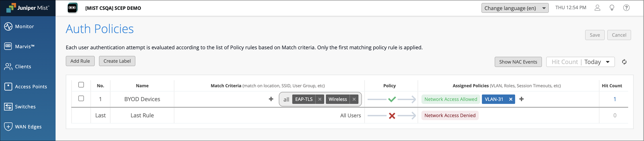The height and width of the screenshot is (141, 644).
Task: Open the help question mark icon
Action: [x=626, y=8]
